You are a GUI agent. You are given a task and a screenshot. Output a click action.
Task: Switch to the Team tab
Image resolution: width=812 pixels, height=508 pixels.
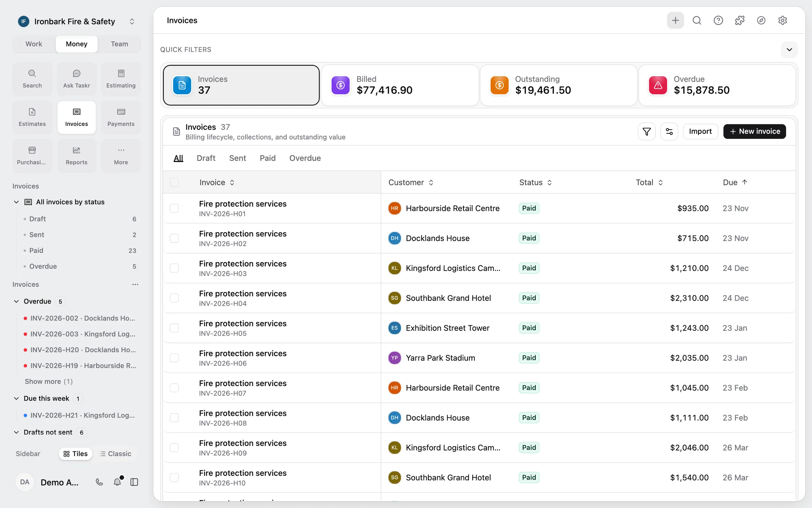[x=119, y=44]
